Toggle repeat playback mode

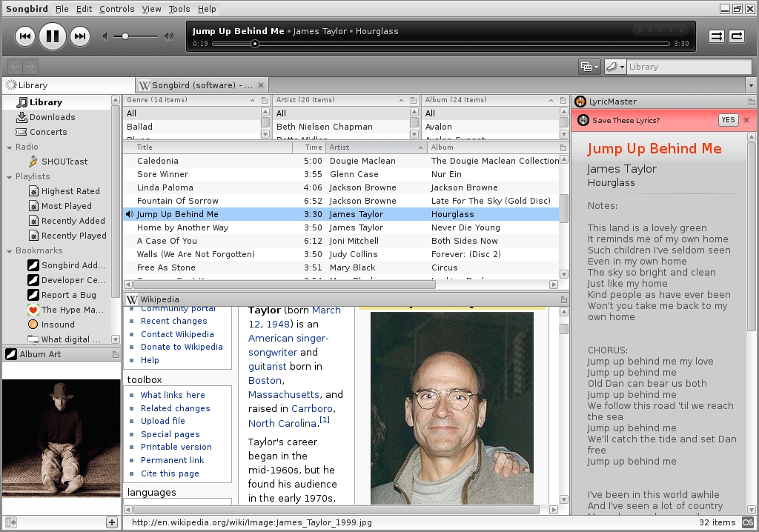(x=737, y=36)
